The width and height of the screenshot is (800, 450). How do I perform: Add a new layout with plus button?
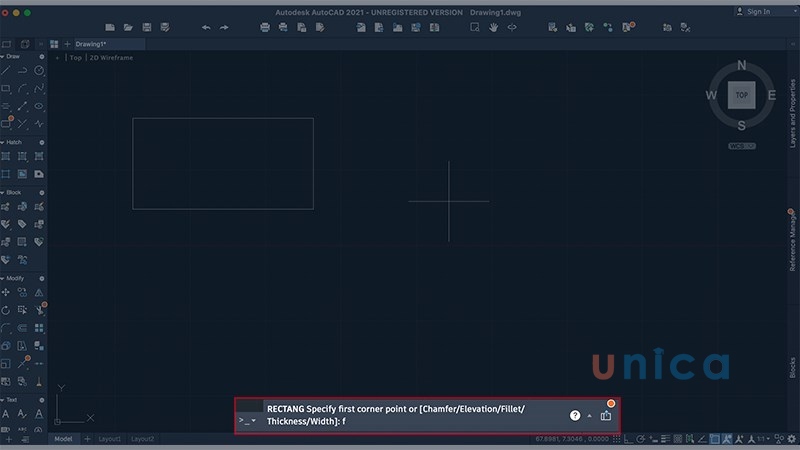point(87,439)
